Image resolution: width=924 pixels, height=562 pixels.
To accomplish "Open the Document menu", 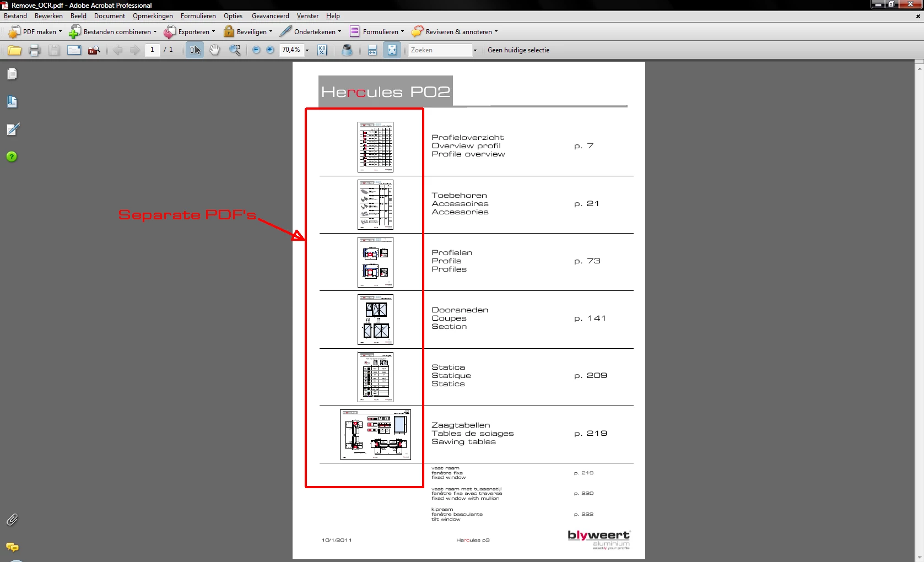I will 110,16.
